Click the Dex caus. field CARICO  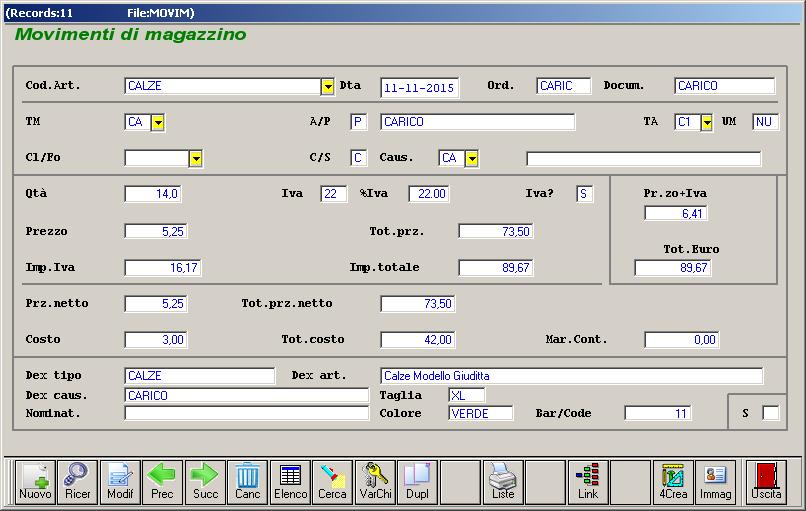point(247,395)
